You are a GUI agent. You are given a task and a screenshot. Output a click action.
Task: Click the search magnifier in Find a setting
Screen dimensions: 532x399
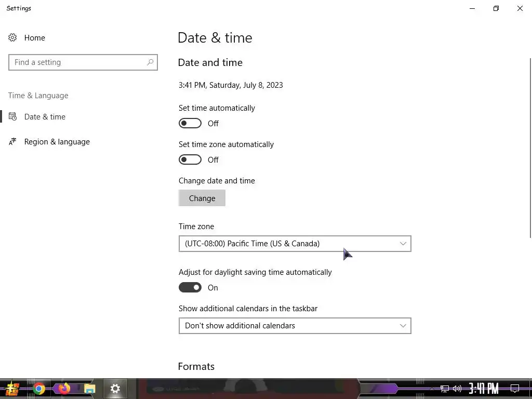click(x=150, y=62)
